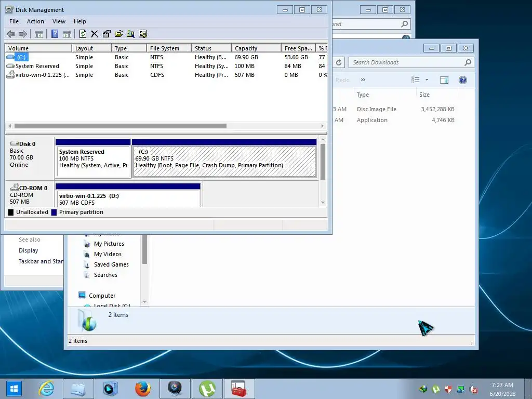Click the Refresh toolbar icon in Disk Management
This screenshot has height=399, width=532.
83,34
